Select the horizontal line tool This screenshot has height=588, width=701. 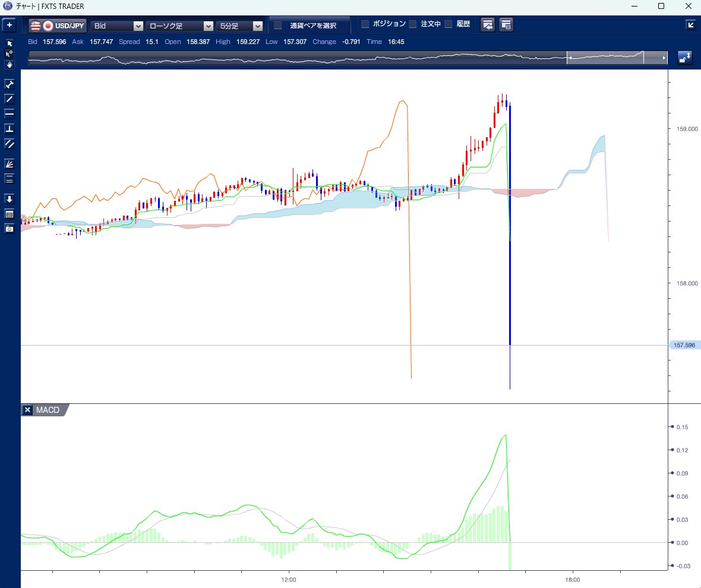(x=10, y=113)
